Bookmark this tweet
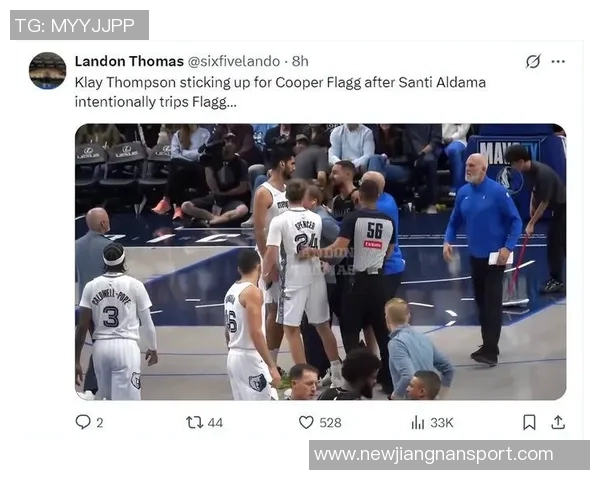The height and width of the screenshot is (480, 600). [x=529, y=423]
